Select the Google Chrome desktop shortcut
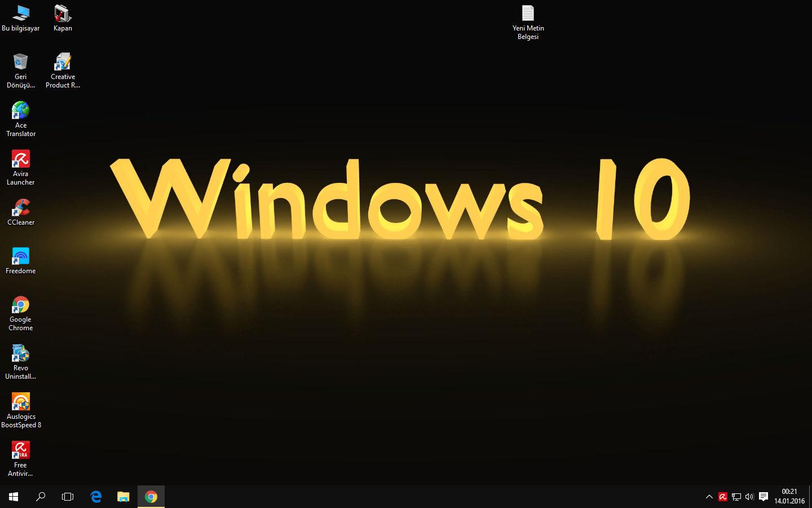The width and height of the screenshot is (812, 508). click(x=21, y=313)
